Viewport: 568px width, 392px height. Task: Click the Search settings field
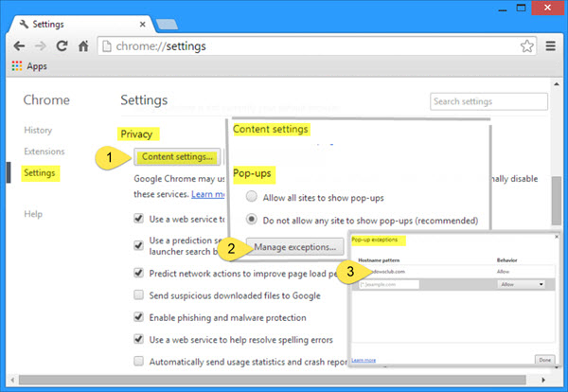tap(488, 101)
